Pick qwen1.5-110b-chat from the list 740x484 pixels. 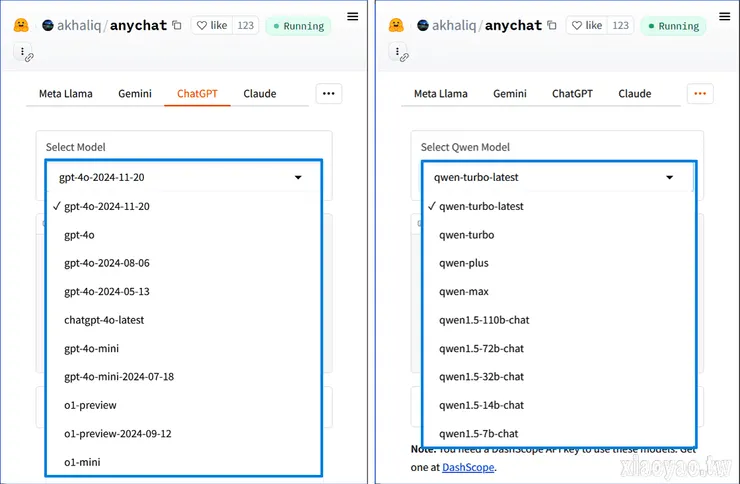coord(559,320)
